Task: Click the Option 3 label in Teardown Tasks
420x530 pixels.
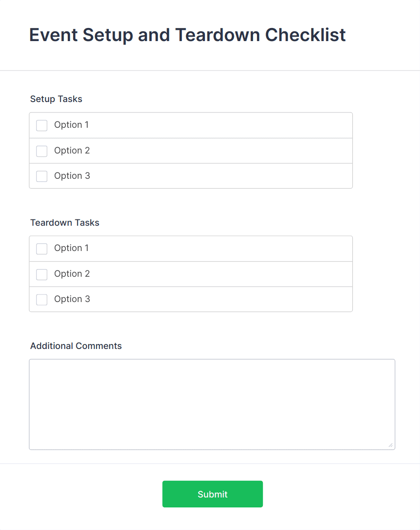Action: click(72, 299)
